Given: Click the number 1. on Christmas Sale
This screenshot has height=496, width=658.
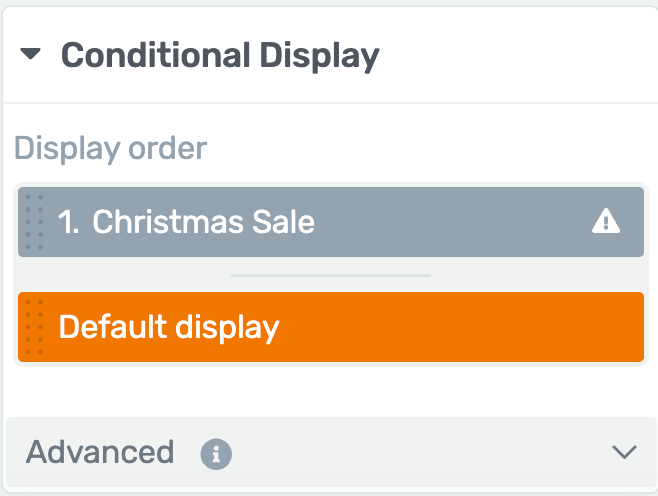Looking at the screenshot, I should (x=68, y=222).
